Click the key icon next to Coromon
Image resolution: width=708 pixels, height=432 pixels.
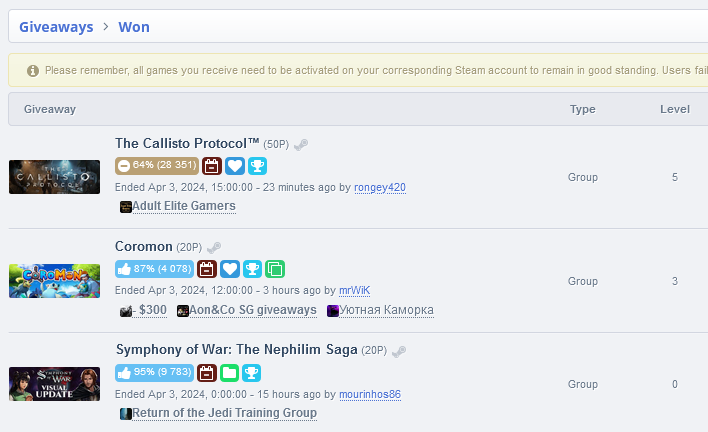click(214, 248)
